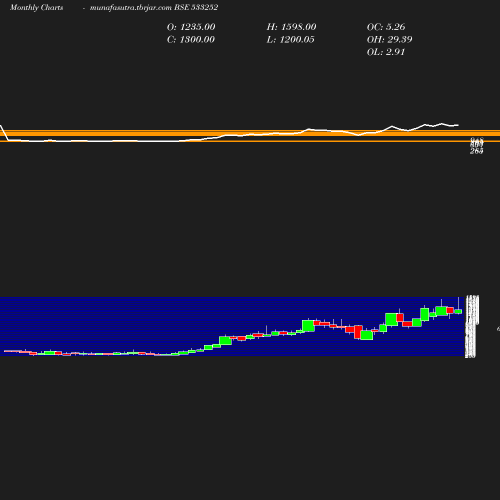Screen dimensions: 500x500
Task: Select the low value L: 1200.05
Action: point(290,40)
